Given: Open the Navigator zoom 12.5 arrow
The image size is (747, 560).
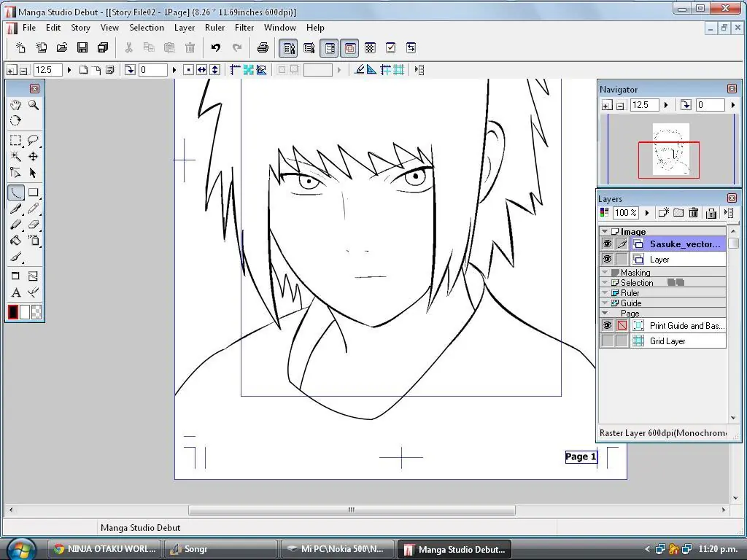Looking at the screenshot, I should [666, 105].
